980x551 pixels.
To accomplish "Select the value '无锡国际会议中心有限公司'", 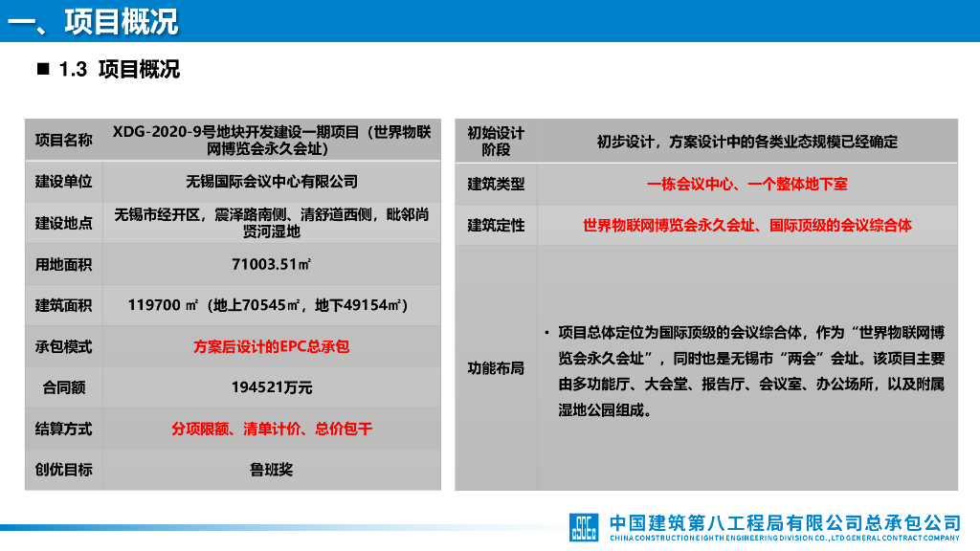I will (x=271, y=182).
